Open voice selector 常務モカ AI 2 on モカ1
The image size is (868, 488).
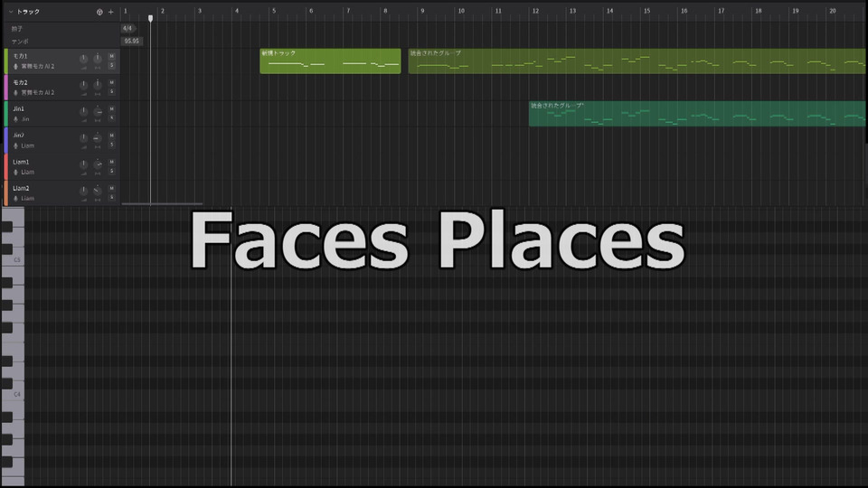(38, 67)
